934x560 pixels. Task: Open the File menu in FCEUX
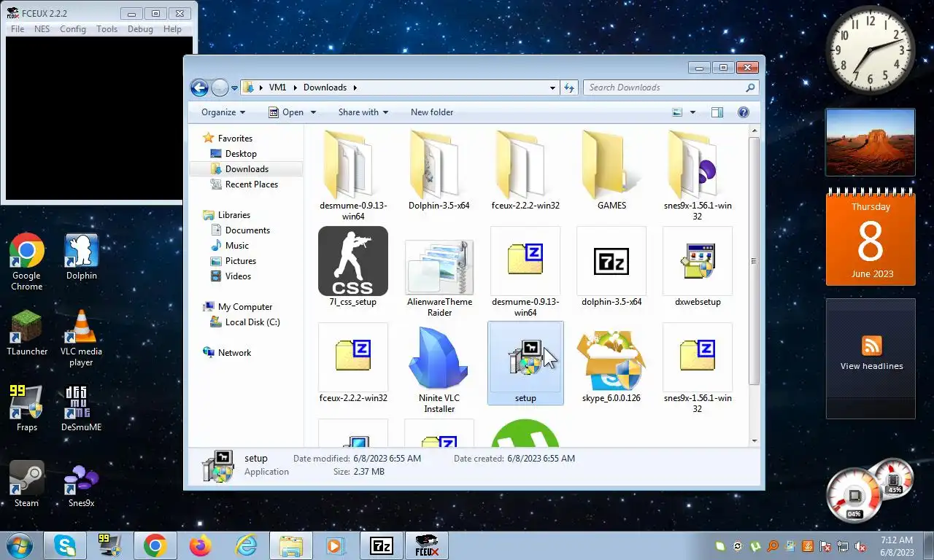tap(18, 29)
